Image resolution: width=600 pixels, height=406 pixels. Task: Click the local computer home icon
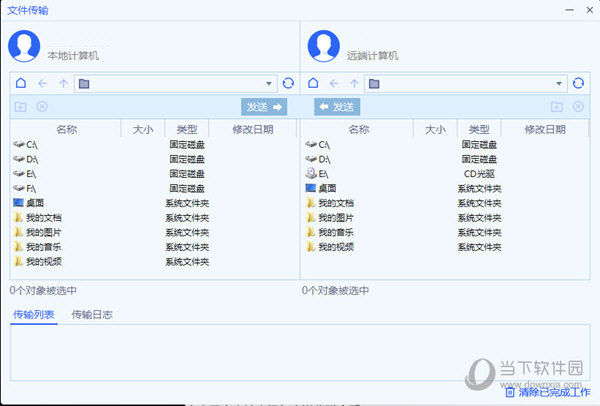coord(21,84)
